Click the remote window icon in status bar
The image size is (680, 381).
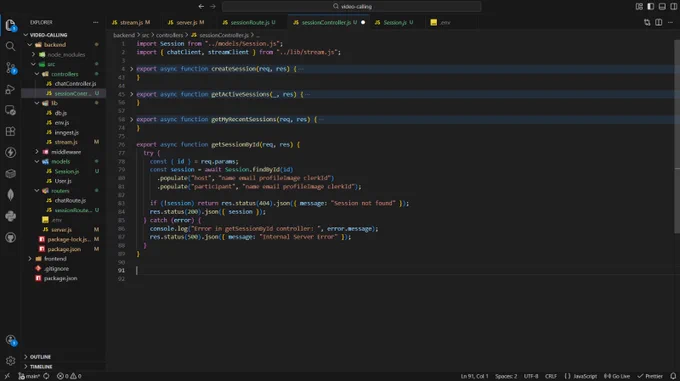(7, 376)
